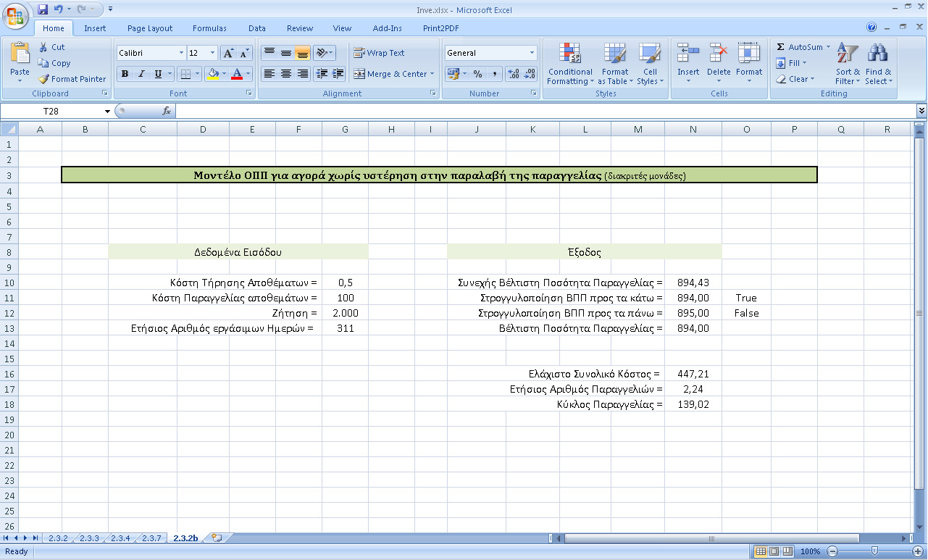This screenshot has height=560, width=928.
Task: Toggle Wrap Text
Action: pos(379,53)
